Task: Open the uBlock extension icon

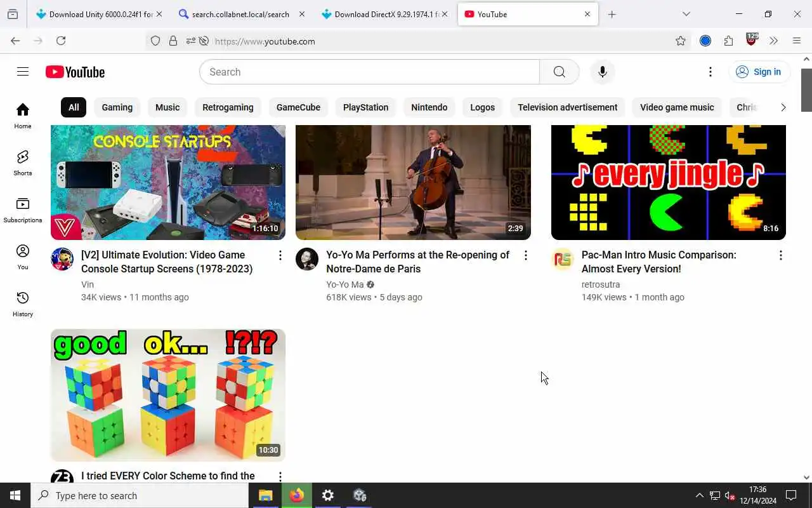Action: point(752,39)
